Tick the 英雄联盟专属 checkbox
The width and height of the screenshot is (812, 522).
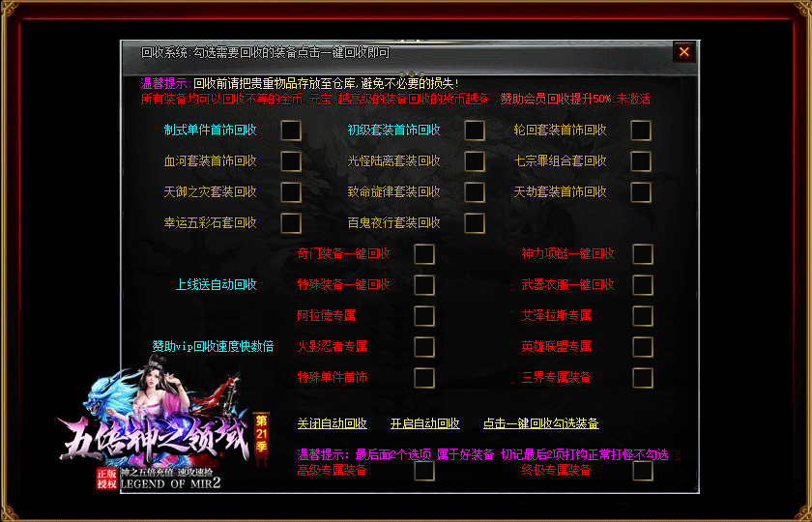click(643, 347)
